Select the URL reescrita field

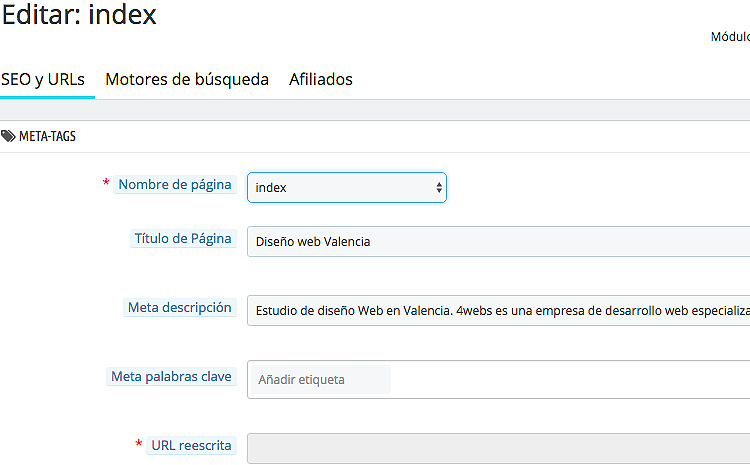click(x=498, y=448)
